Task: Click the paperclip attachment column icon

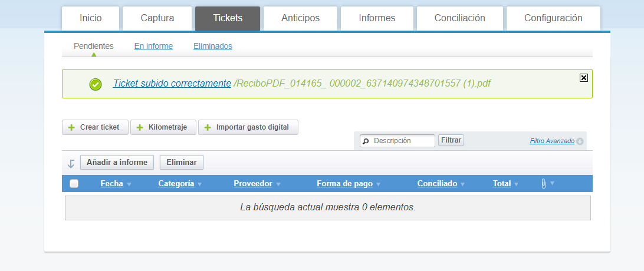Action: pyautogui.click(x=543, y=184)
